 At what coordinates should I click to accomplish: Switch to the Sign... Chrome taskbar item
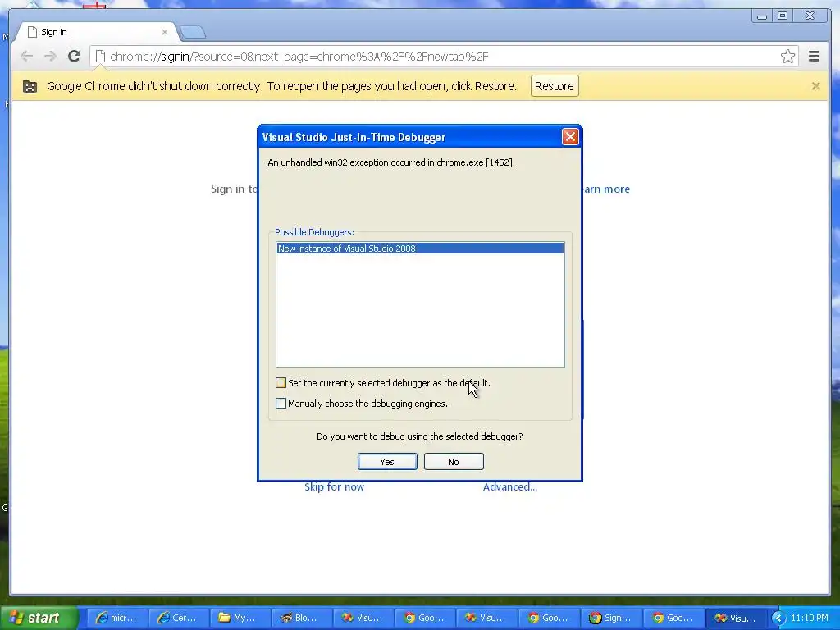pos(610,618)
